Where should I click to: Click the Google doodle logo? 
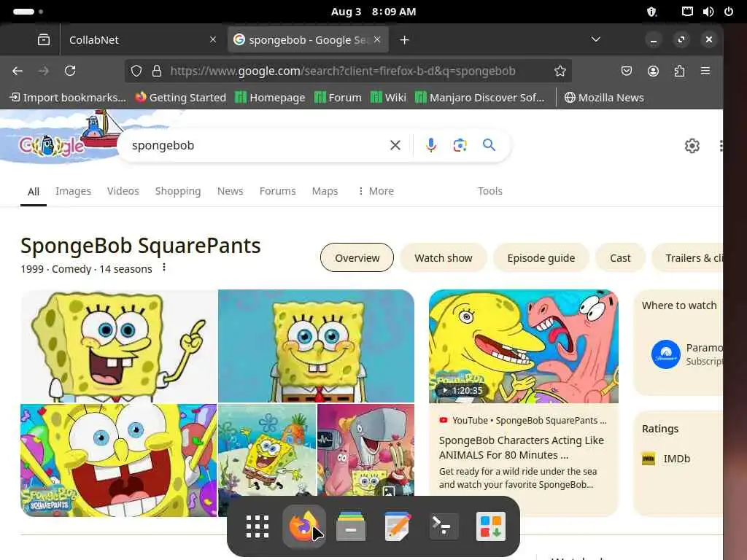(52, 146)
